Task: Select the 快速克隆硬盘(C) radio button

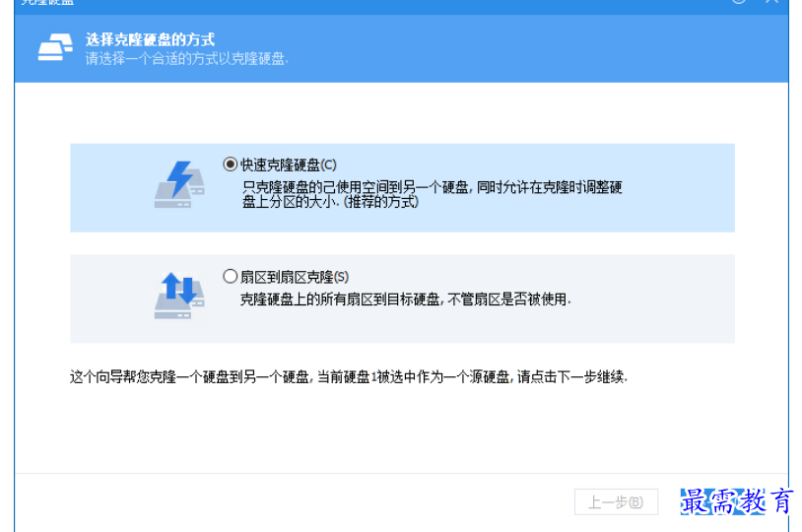Action: pos(231,165)
